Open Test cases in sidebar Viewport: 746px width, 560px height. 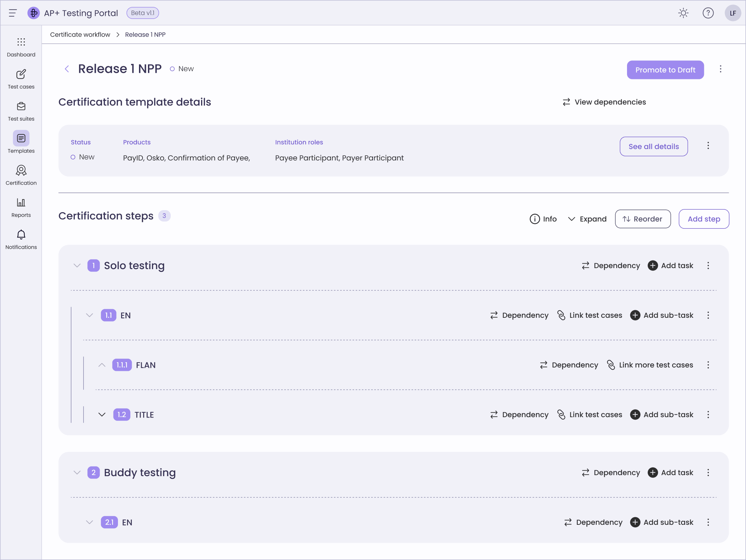[21, 80]
